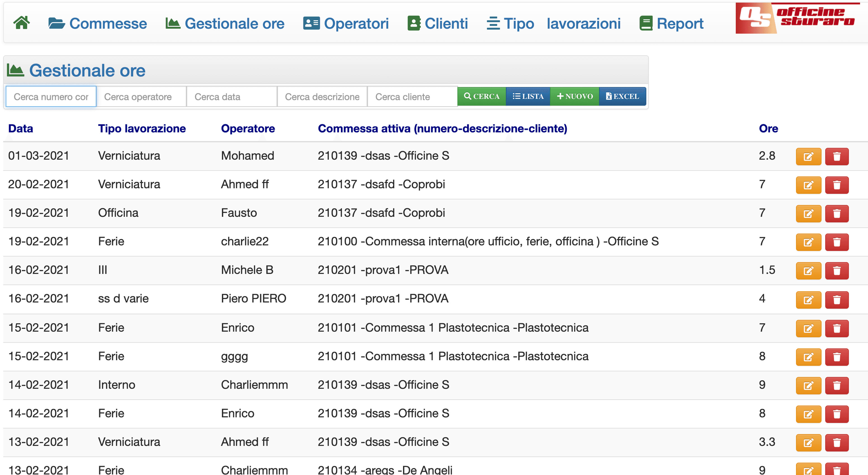Open the Tipo lavorazioni menu item
The width and height of the screenshot is (868, 475).
click(x=553, y=23)
